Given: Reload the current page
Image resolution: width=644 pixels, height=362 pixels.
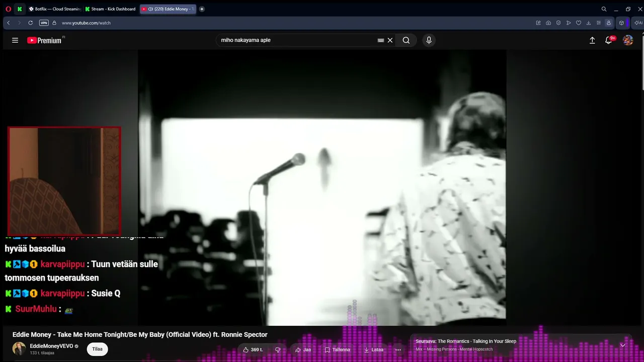Looking at the screenshot, I should point(30,23).
